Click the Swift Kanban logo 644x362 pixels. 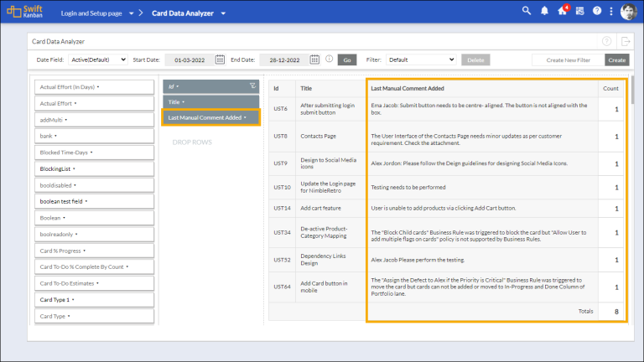point(24,12)
